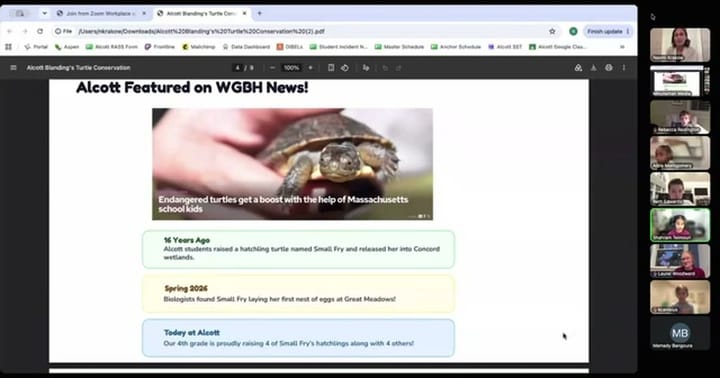Open menu dots beside Finish update
Screen dimensions: 720x378
coord(628,31)
